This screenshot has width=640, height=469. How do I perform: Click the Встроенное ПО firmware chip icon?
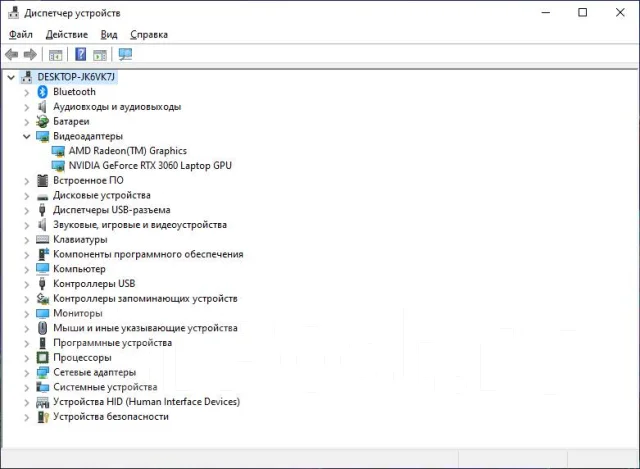42,180
